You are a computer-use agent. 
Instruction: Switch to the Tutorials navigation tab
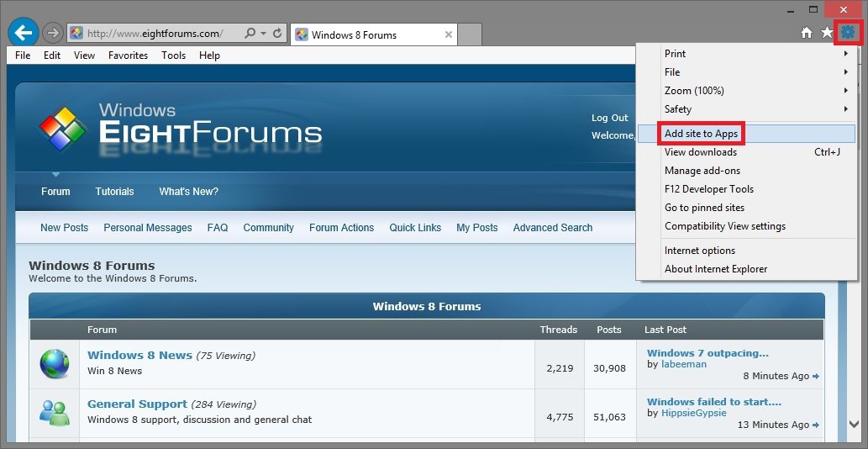[x=114, y=192]
